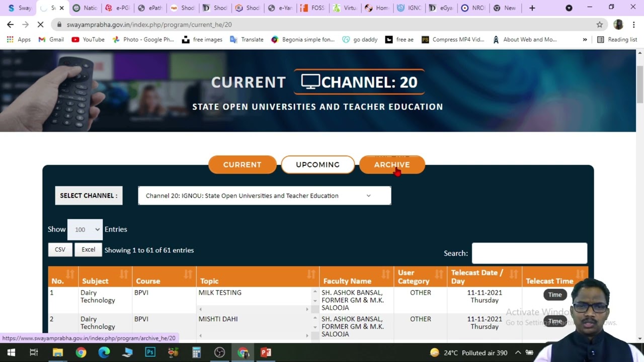Open the Translate bookmark
This screenshot has height=362, width=644.
tap(247, 39)
